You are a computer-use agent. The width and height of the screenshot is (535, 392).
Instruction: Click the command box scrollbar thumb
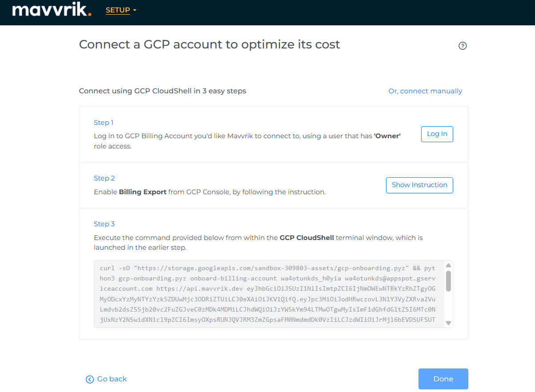pos(448,281)
